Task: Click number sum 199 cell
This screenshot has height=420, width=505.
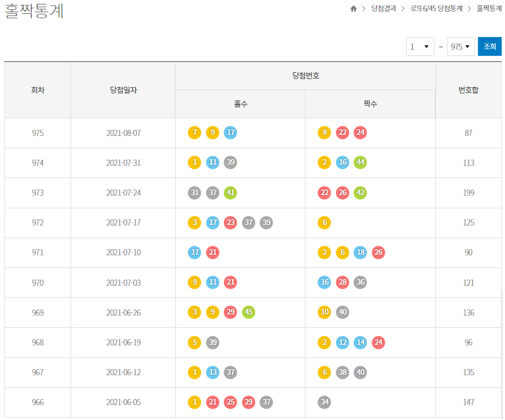Action: [469, 193]
